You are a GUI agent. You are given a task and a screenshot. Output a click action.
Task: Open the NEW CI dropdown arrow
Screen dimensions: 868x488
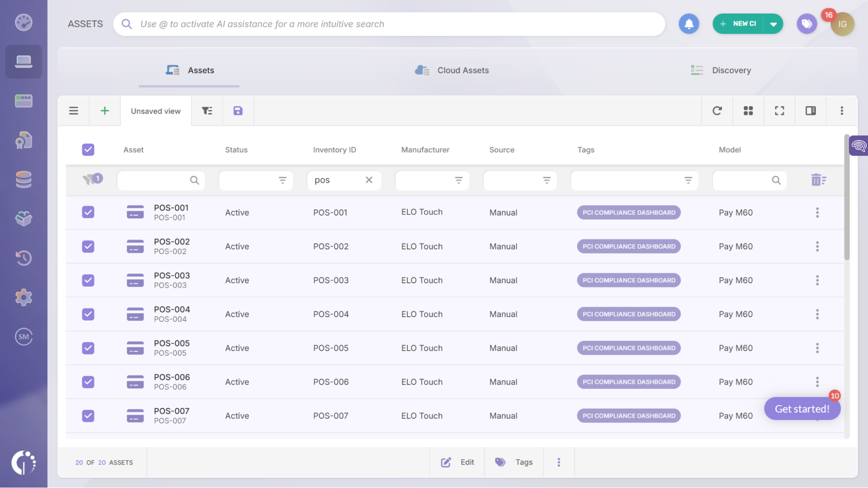pyautogui.click(x=773, y=24)
